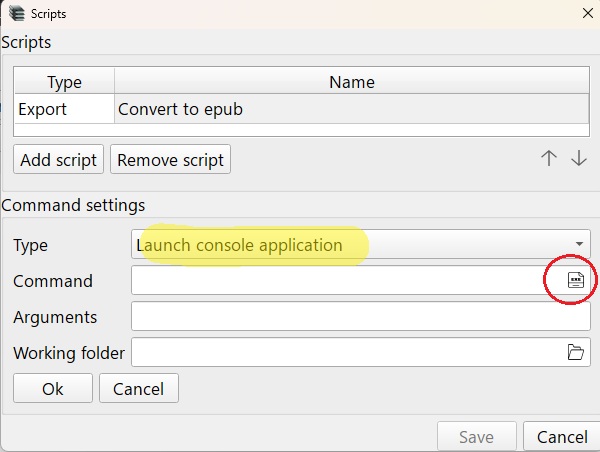Viewport: 600px width, 452px height.
Task: Focus the Working folder input field
Action: click(347, 352)
